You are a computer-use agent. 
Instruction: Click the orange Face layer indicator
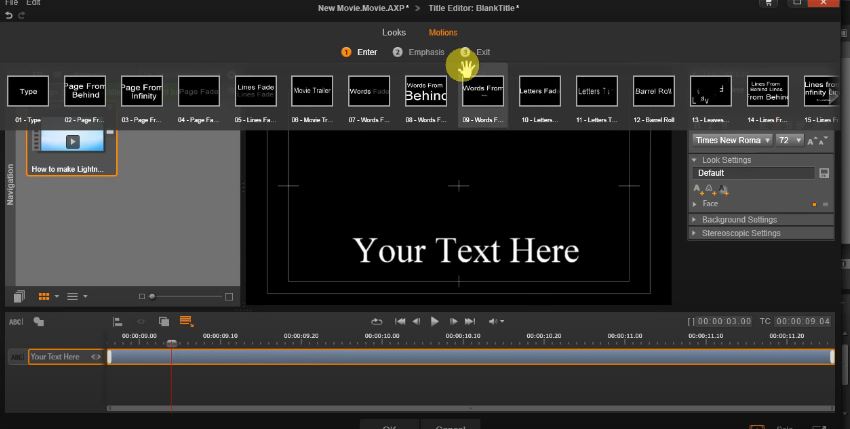[x=814, y=204]
